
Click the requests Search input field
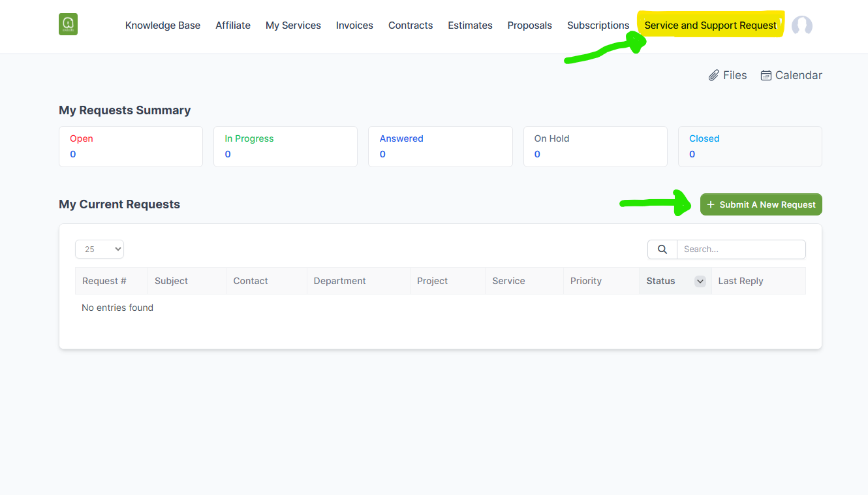point(741,249)
